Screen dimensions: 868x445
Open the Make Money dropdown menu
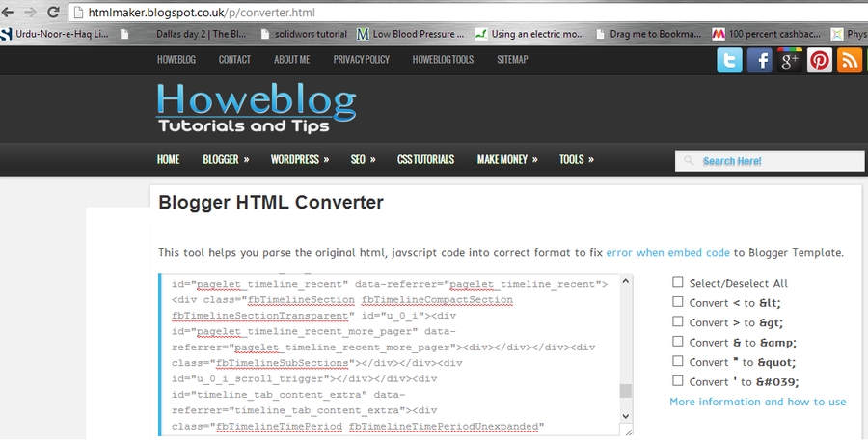click(507, 159)
